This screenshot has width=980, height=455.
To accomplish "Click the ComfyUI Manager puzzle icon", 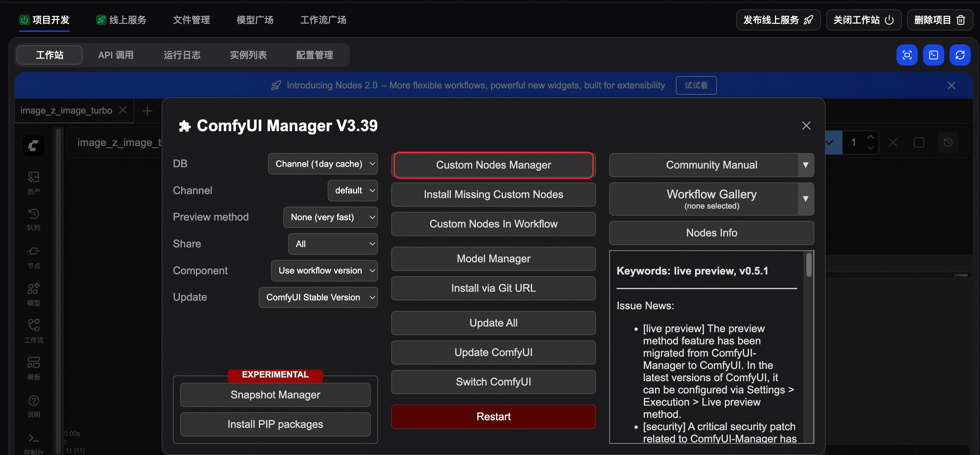I will pos(185,126).
